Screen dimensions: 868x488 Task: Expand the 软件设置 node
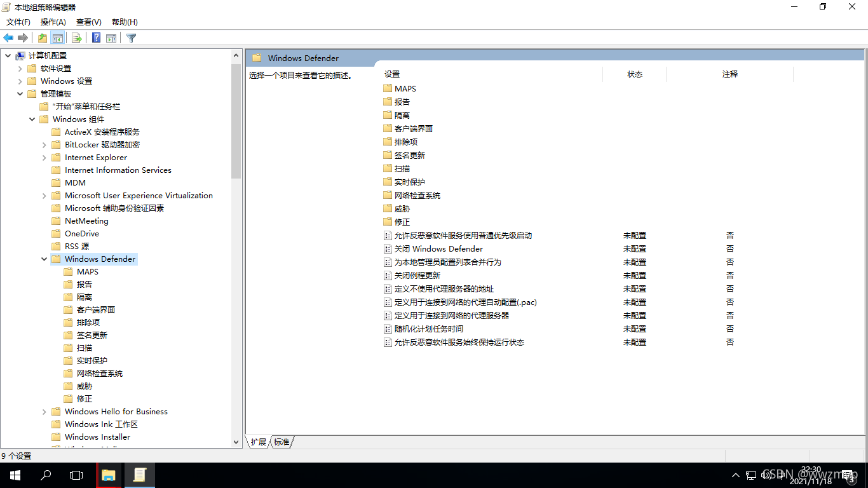(x=20, y=69)
